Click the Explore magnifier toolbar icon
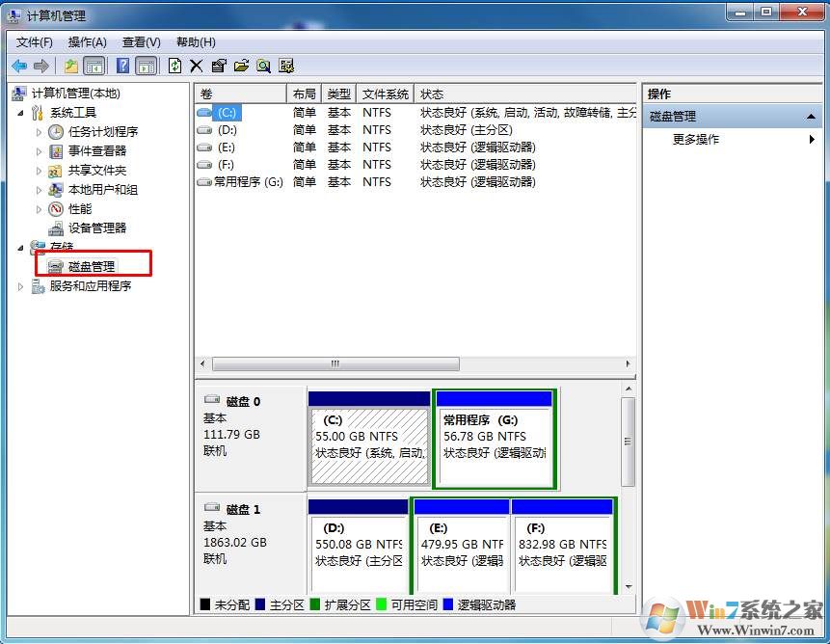 [x=263, y=67]
